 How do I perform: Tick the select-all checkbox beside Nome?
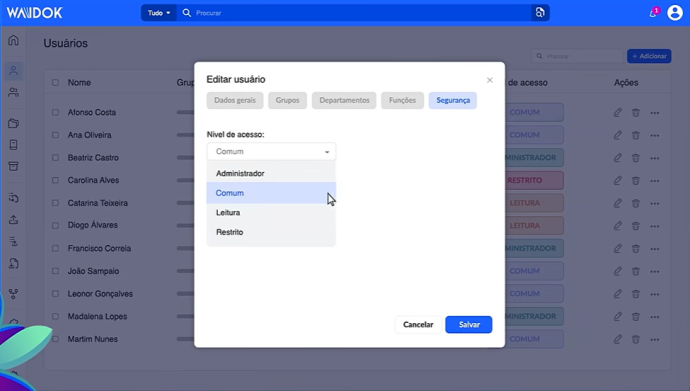click(55, 82)
